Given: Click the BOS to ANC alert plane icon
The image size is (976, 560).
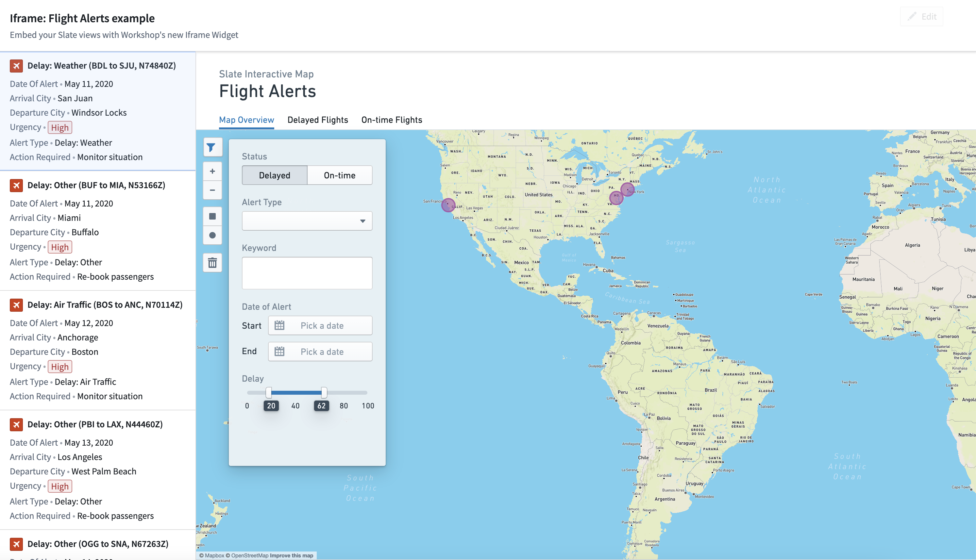Looking at the screenshot, I should click(16, 305).
